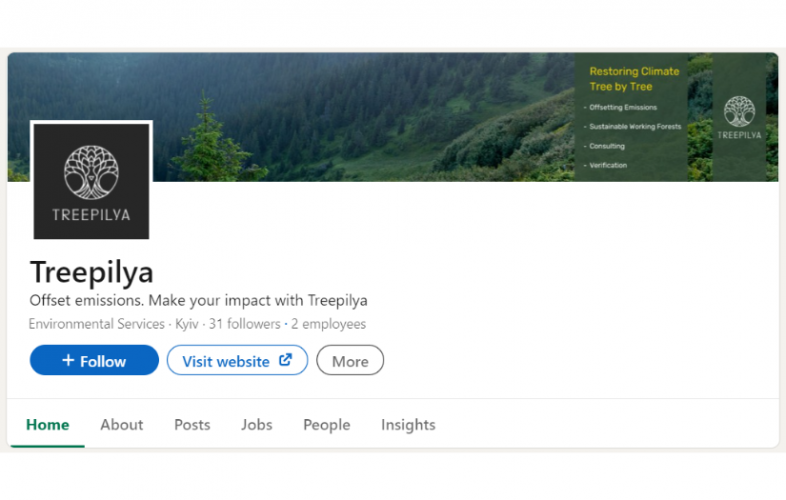786x500 pixels.
Task: Click the tree emblem on the banner's right side
Action: pyautogui.click(x=739, y=110)
